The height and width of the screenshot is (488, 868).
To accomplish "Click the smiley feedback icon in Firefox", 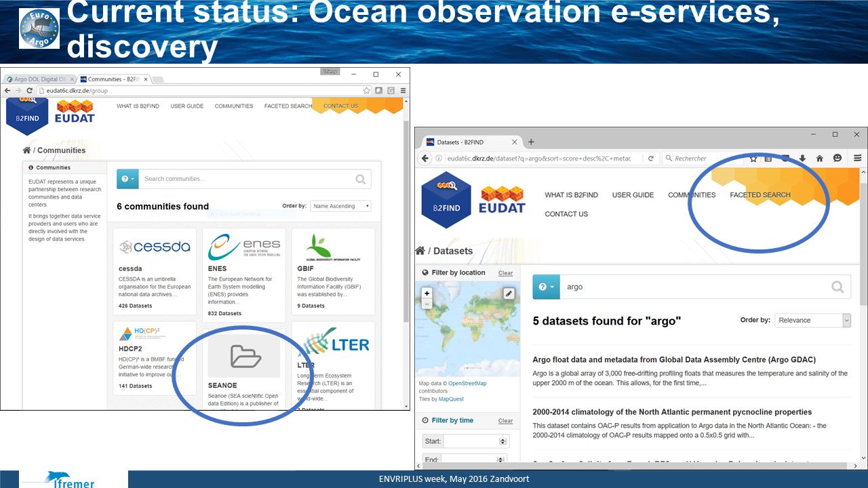I will 837,159.
